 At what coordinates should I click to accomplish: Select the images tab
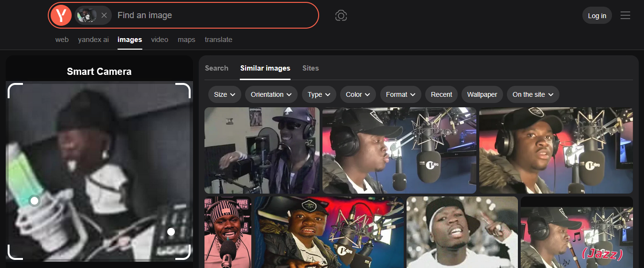129,40
